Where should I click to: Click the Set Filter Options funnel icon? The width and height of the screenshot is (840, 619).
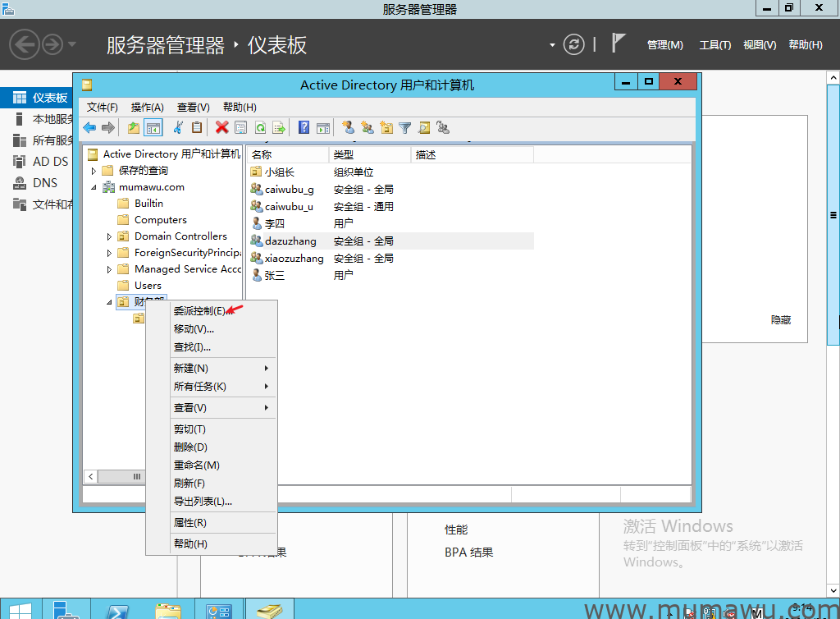[x=404, y=127]
